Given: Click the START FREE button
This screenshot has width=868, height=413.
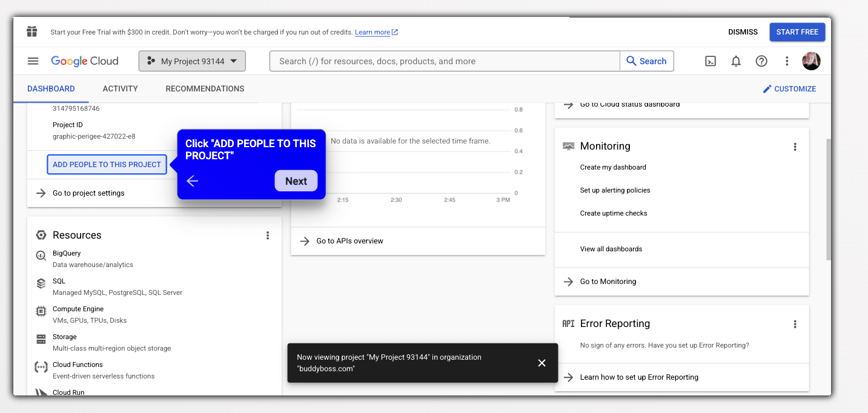Looking at the screenshot, I should click(x=797, y=32).
